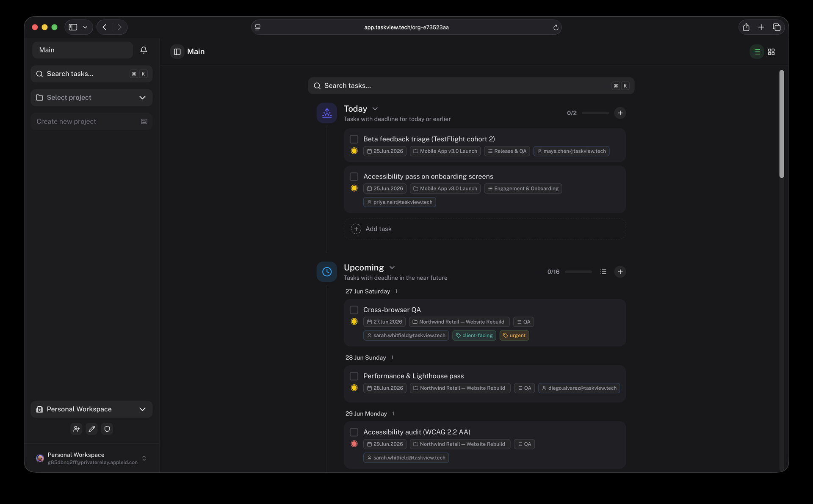Image resolution: width=813 pixels, height=504 pixels.
Task: Click yellow priority dot on Beta feedback task
Action: click(354, 151)
